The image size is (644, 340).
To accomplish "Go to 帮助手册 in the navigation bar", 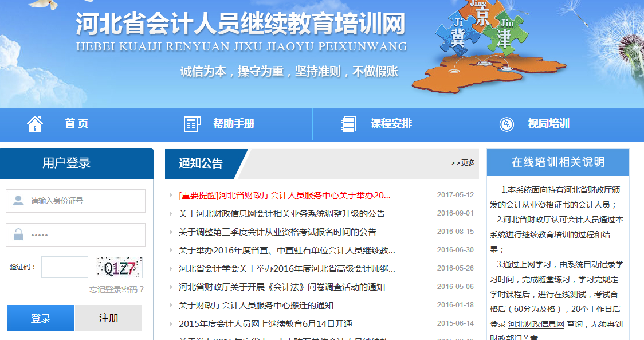I will [x=234, y=124].
